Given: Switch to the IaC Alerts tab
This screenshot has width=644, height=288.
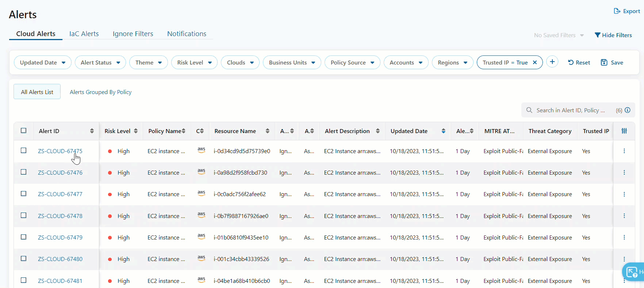Looking at the screenshot, I should (x=84, y=34).
